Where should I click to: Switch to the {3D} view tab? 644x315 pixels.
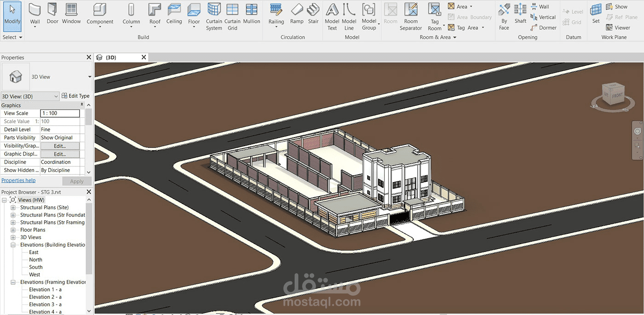[111, 57]
